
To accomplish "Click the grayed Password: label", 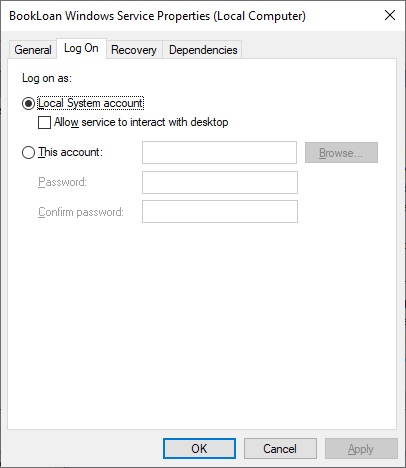I will 62,182.
